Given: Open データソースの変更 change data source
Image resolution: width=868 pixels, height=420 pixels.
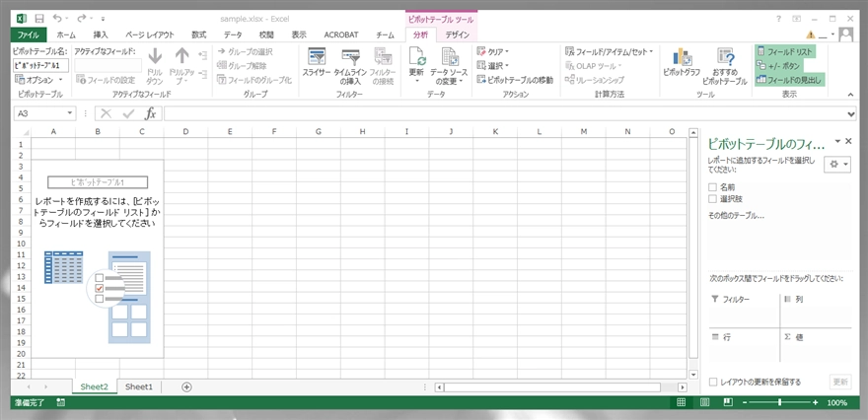Looking at the screenshot, I should click(x=449, y=66).
